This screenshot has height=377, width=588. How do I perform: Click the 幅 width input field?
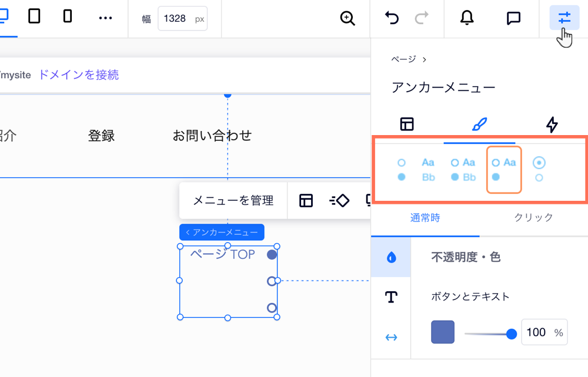(x=183, y=18)
